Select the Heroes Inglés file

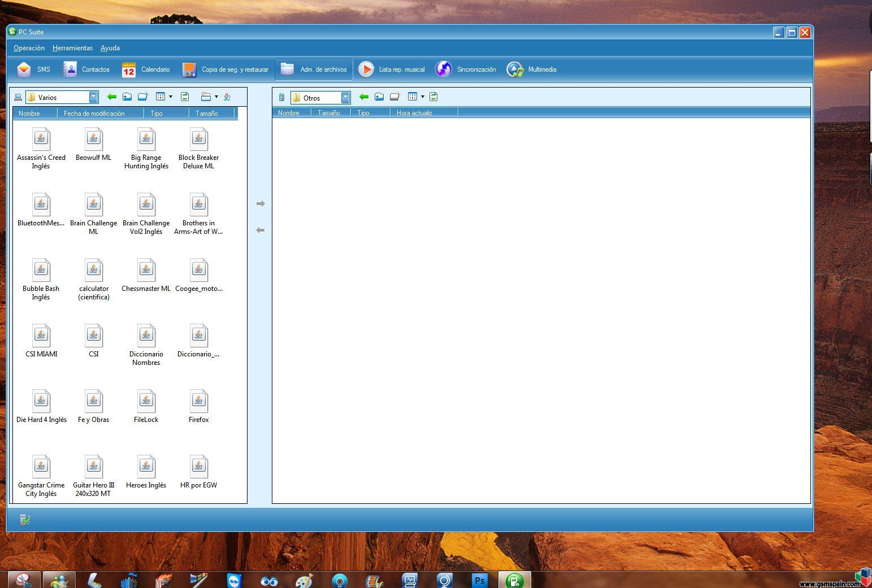[x=146, y=473]
